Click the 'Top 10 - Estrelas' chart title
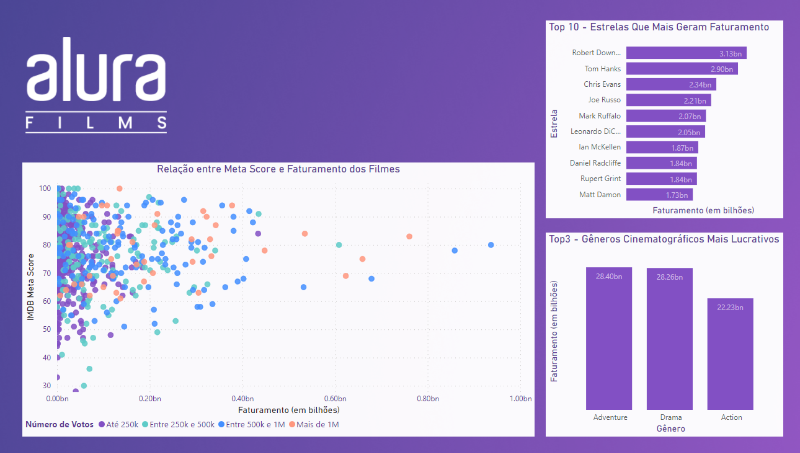800x453 pixels. tap(659, 28)
